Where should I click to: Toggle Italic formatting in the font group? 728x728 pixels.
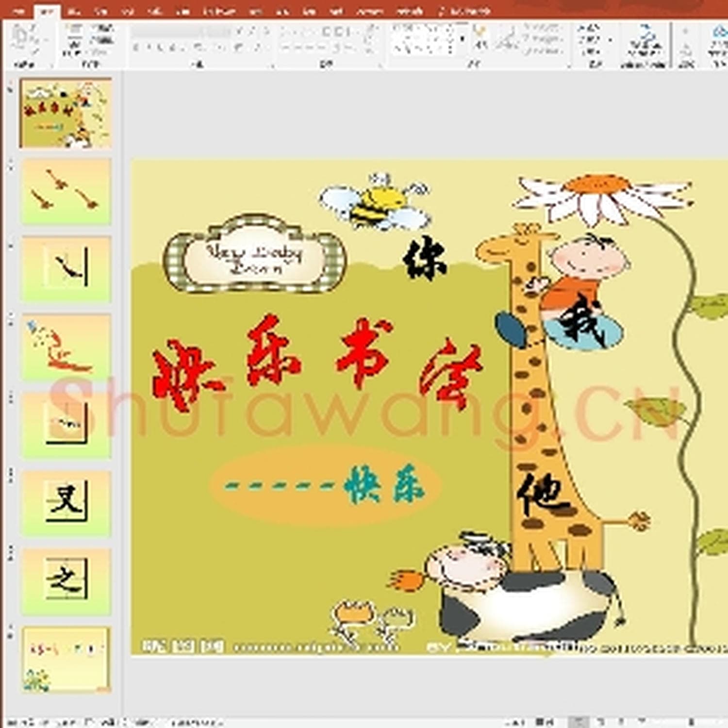150,48
